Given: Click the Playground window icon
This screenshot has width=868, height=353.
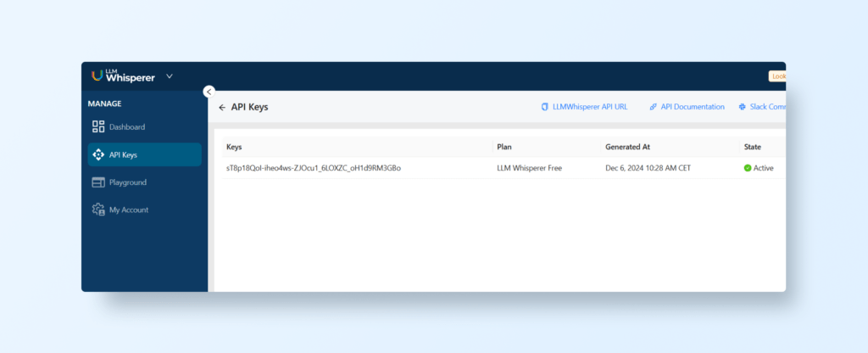Looking at the screenshot, I should (x=97, y=182).
